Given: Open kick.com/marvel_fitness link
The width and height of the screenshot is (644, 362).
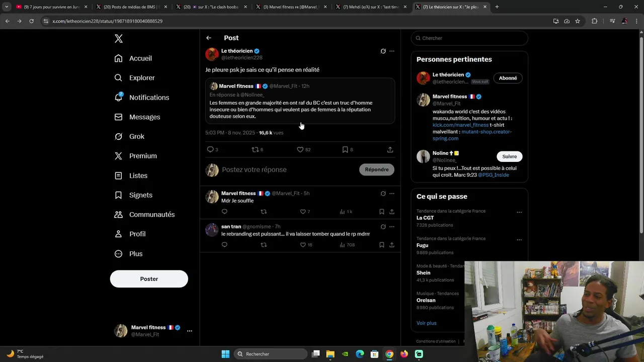Looking at the screenshot, I should pyautogui.click(x=460, y=125).
